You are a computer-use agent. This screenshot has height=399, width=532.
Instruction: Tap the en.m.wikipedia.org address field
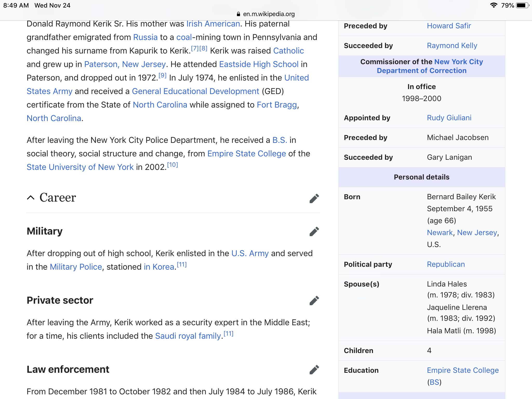coord(269,14)
